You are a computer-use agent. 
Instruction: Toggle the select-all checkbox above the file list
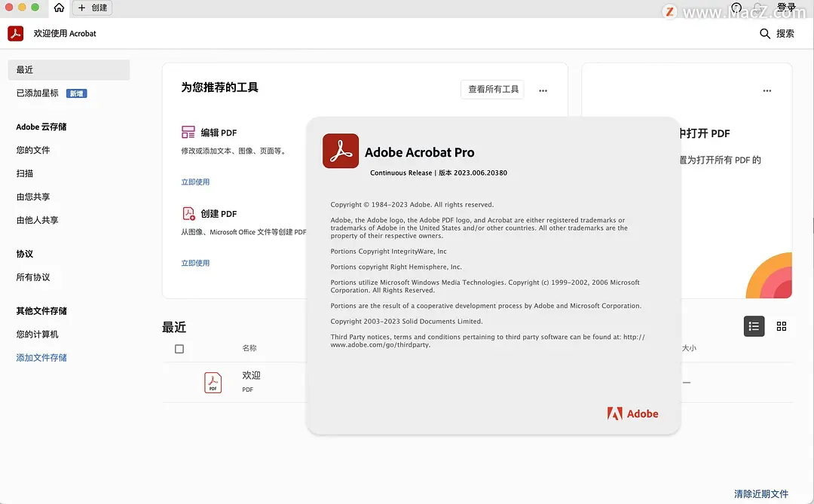click(x=179, y=349)
